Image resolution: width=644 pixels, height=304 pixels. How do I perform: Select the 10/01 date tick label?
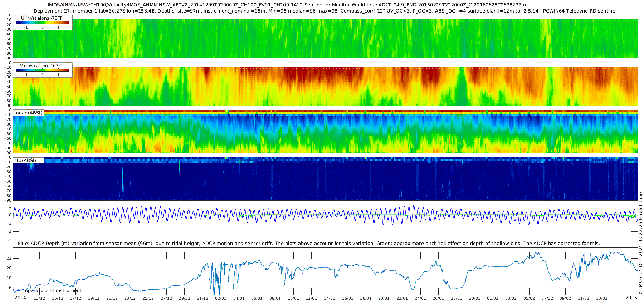293,298
